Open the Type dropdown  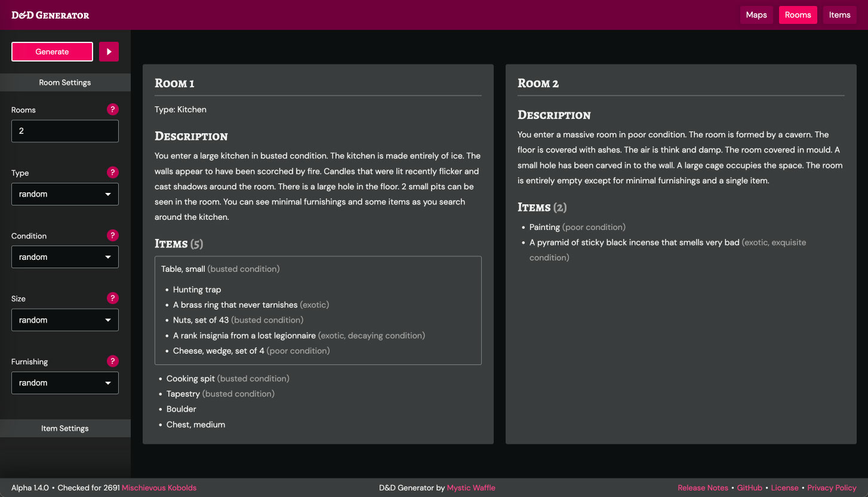tap(64, 194)
